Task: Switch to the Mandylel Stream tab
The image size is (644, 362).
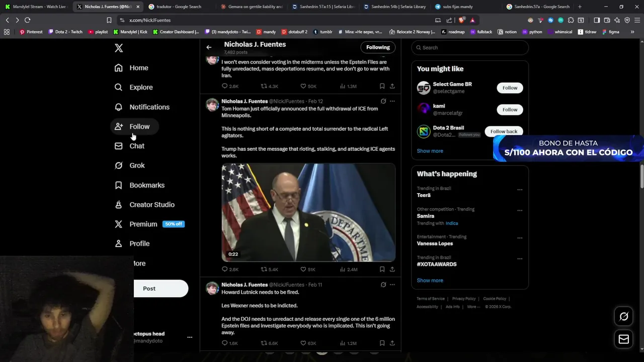Action: tap(35, 7)
